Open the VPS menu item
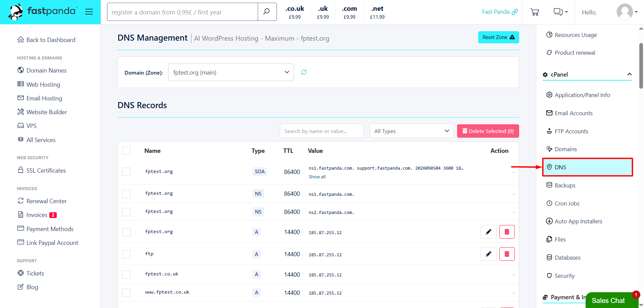Screen dimensions: 644x308 pyautogui.click(x=27, y=126)
